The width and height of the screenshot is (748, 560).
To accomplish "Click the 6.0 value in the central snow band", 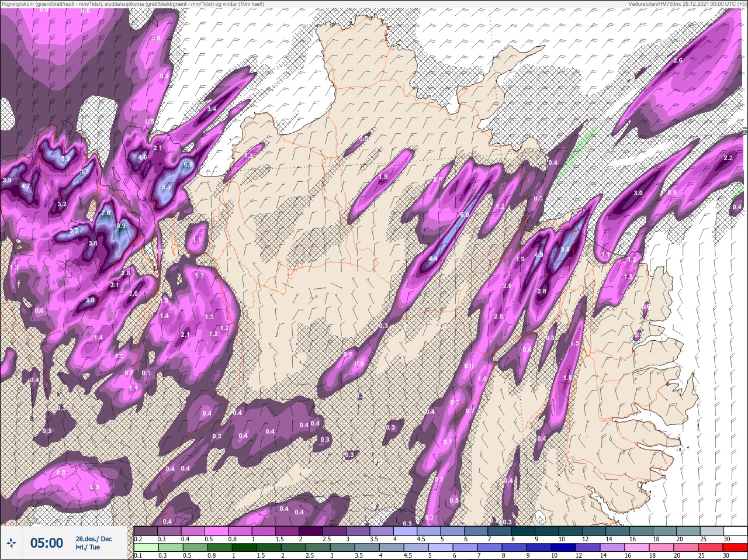I will point(465,215).
